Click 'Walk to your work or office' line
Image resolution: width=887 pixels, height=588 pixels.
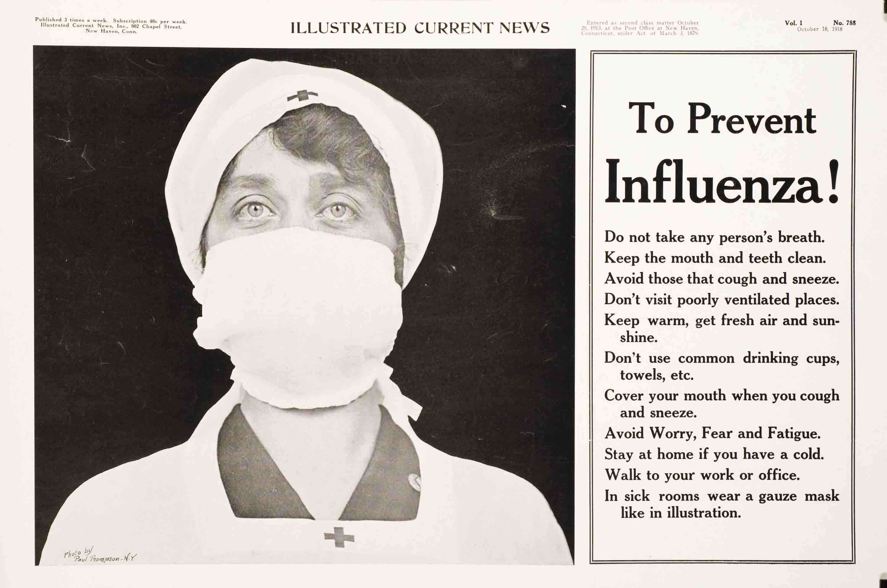tap(702, 475)
